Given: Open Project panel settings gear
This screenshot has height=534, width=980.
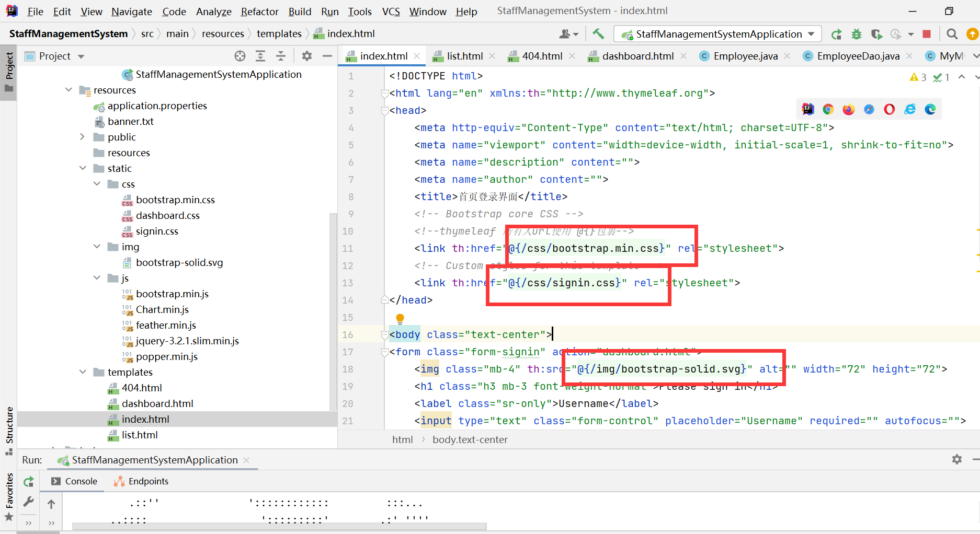Looking at the screenshot, I should (307, 56).
